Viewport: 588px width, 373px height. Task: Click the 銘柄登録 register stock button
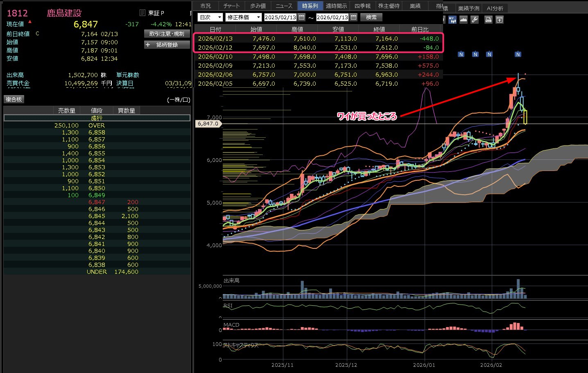click(x=167, y=45)
